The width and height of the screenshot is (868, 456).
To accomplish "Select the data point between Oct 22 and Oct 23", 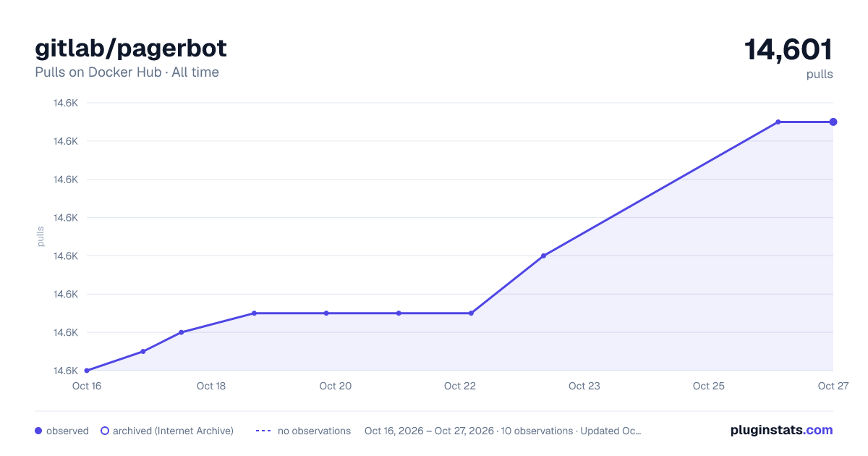I will coord(543,256).
